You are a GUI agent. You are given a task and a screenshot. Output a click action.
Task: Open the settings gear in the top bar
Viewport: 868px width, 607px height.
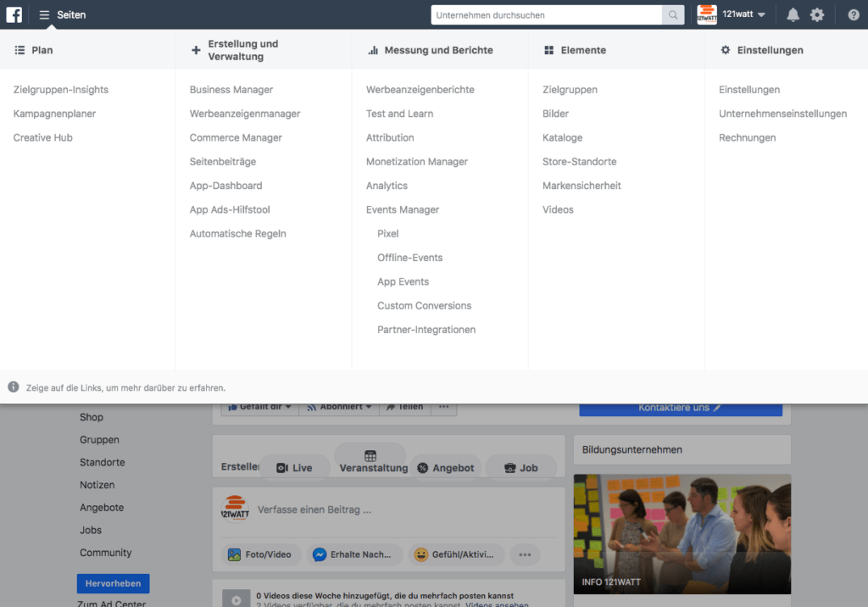(817, 14)
